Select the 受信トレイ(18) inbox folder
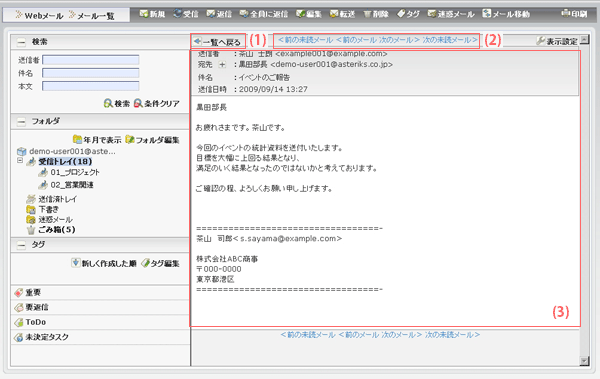This screenshot has height=379, width=600. coord(65,162)
